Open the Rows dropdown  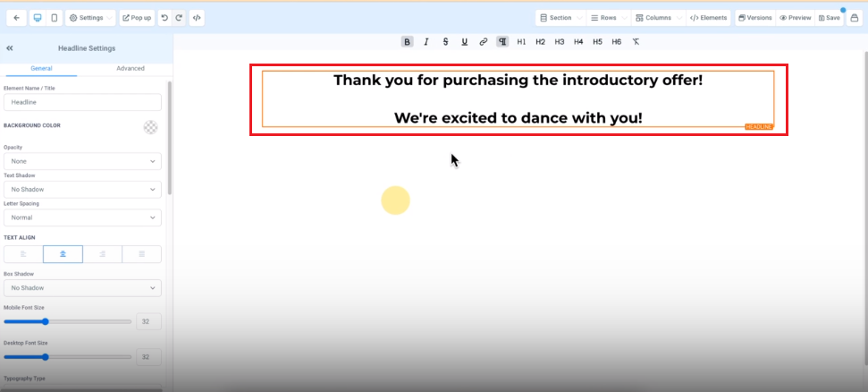(x=609, y=18)
